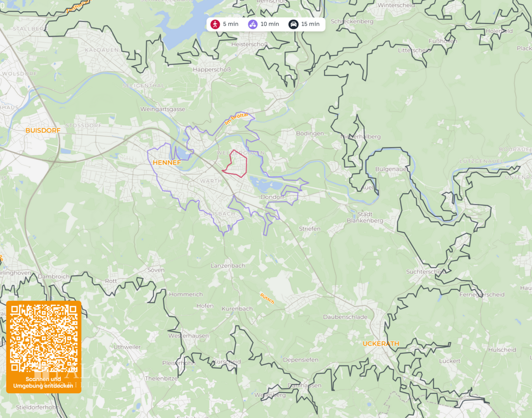The image size is (532, 418).
Task: Select the 5 min walking label
Action: point(231,24)
